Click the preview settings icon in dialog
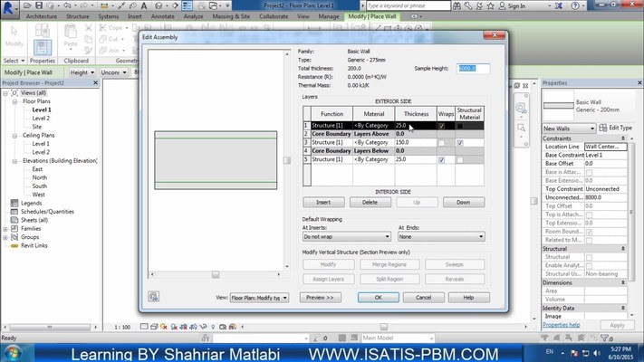Viewport: 644px width, 362px height. click(x=154, y=296)
